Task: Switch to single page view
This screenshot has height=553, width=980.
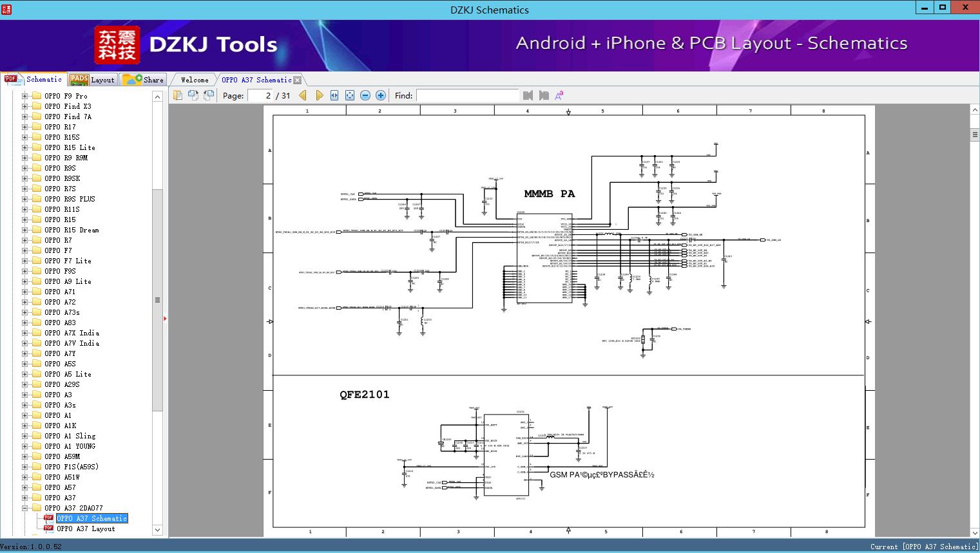Action: (177, 95)
